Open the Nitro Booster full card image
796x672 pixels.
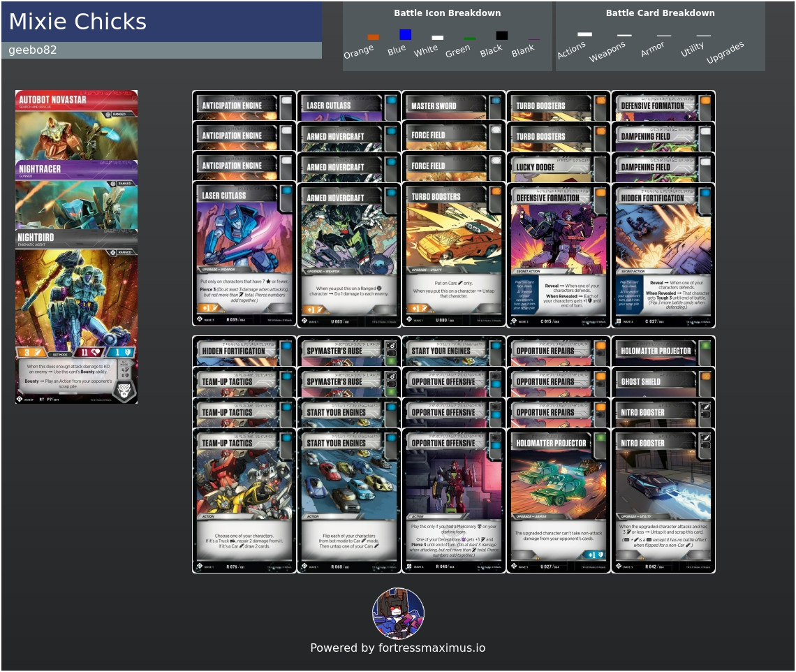663,501
